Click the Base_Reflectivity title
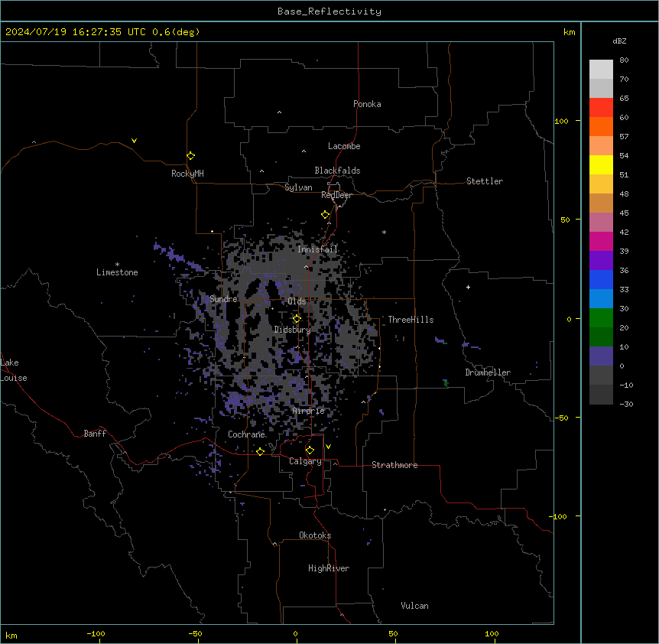Viewport: 659px width, 644px height. (329, 11)
